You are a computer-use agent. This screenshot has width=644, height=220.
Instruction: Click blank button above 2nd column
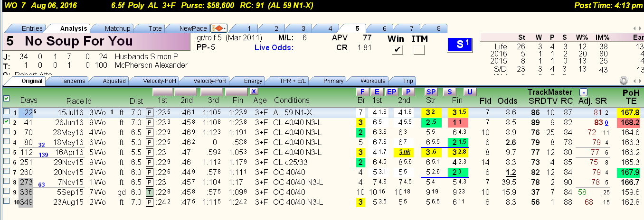(186, 92)
